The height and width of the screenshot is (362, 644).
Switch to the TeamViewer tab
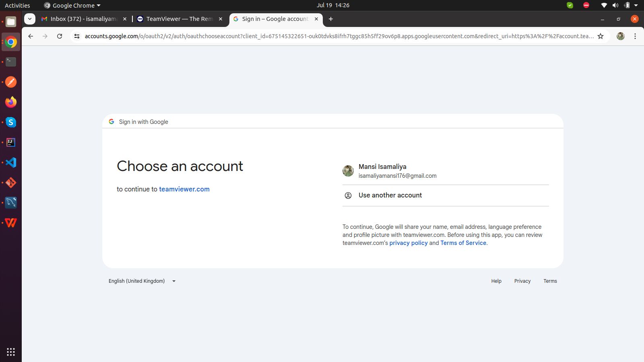coord(180,19)
